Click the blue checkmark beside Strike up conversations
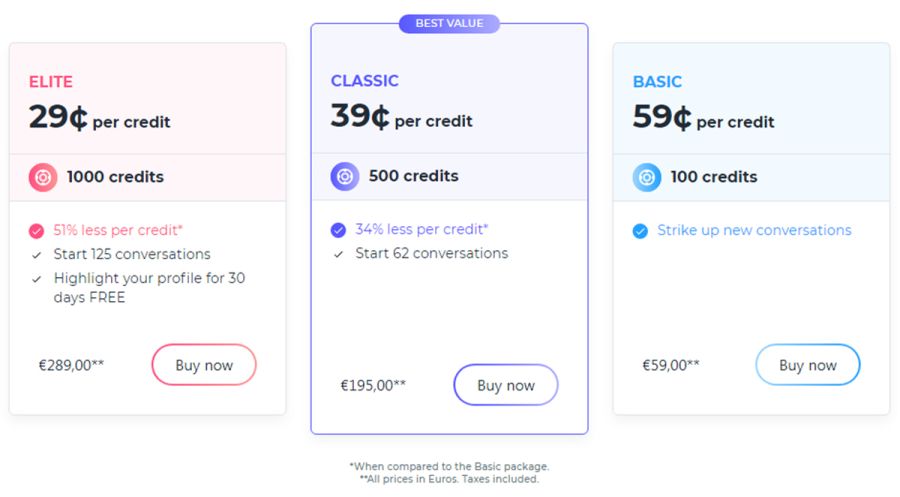The image size is (900, 497). [640, 231]
